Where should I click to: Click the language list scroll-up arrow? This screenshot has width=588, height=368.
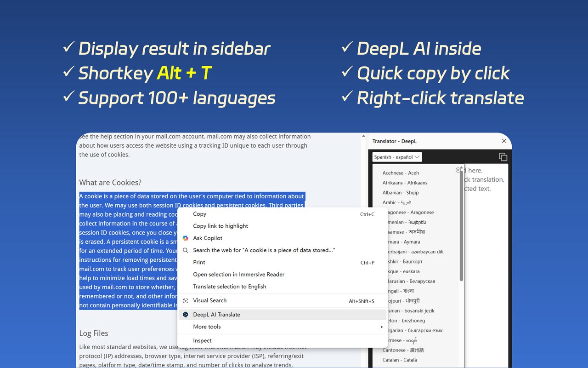[461, 167]
